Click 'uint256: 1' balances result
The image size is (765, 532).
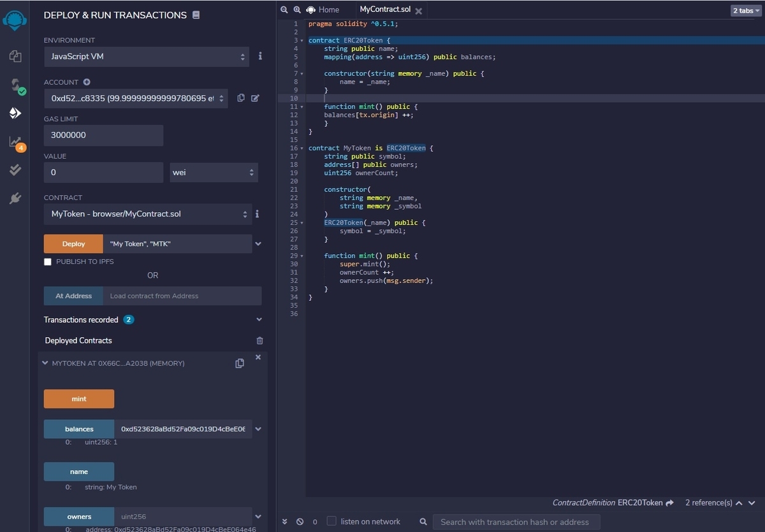pyautogui.click(x=101, y=442)
